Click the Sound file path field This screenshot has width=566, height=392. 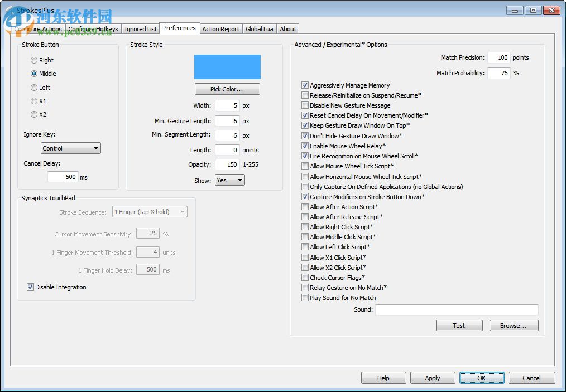457,310
